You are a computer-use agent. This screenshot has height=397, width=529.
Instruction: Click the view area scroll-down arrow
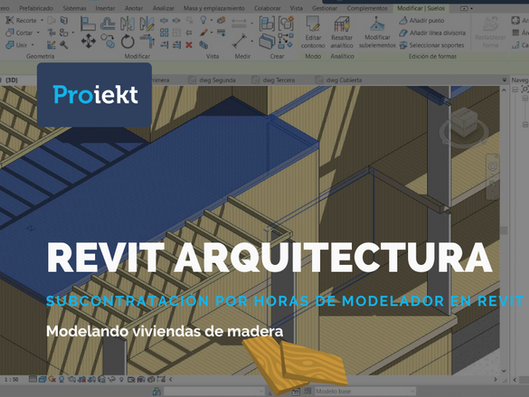click(x=504, y=371)
